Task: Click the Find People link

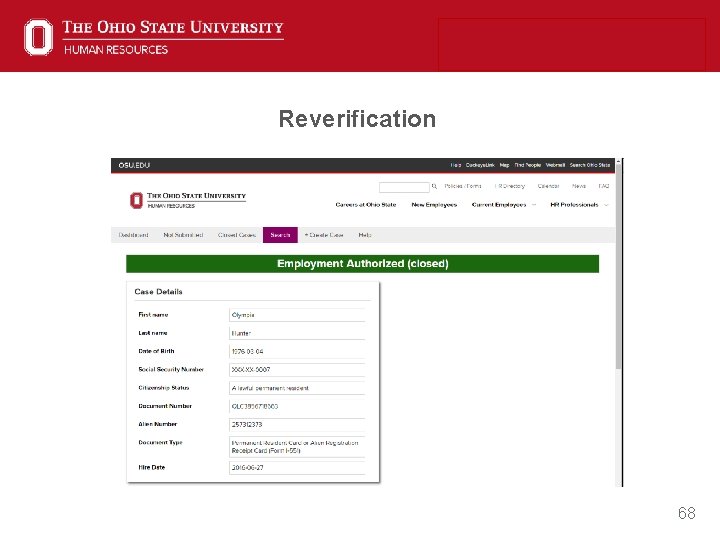Action: [x=528, y=165]
